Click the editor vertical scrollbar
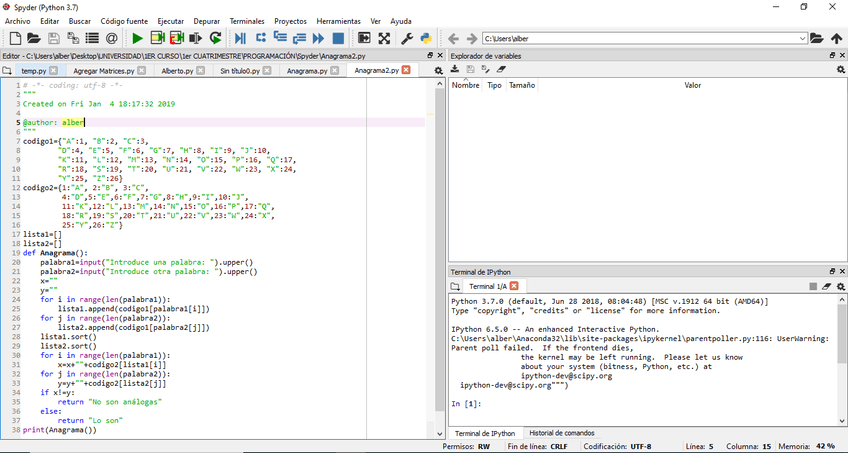The width and height of the screenshot is (848, 453). (439, 250)
